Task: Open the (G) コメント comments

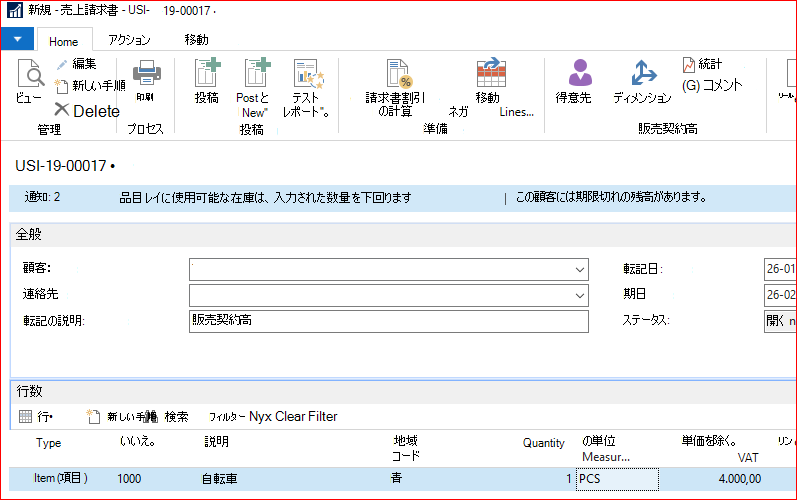Action: (712, 85)
